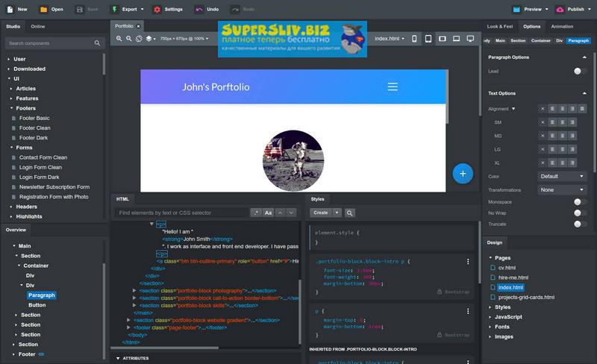Open the Animation tab
This screenshot has width=597, height=364.
[562, 27]
